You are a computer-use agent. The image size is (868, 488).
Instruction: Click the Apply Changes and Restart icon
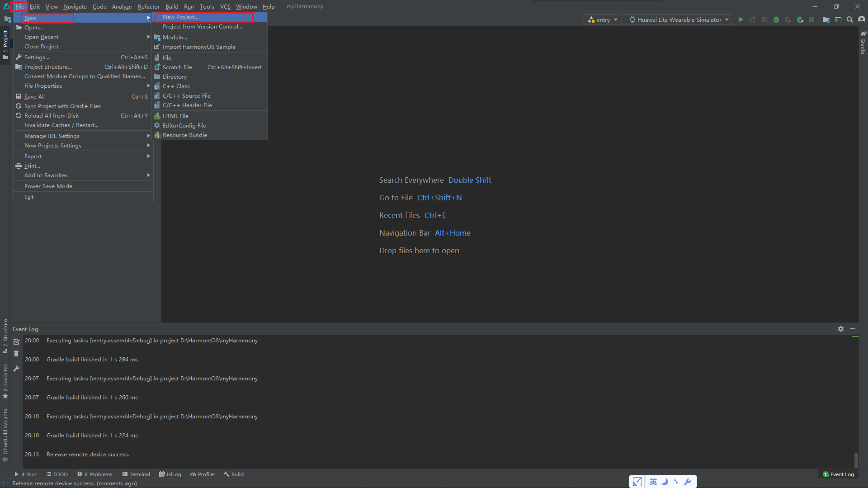[x=752, y=19]
